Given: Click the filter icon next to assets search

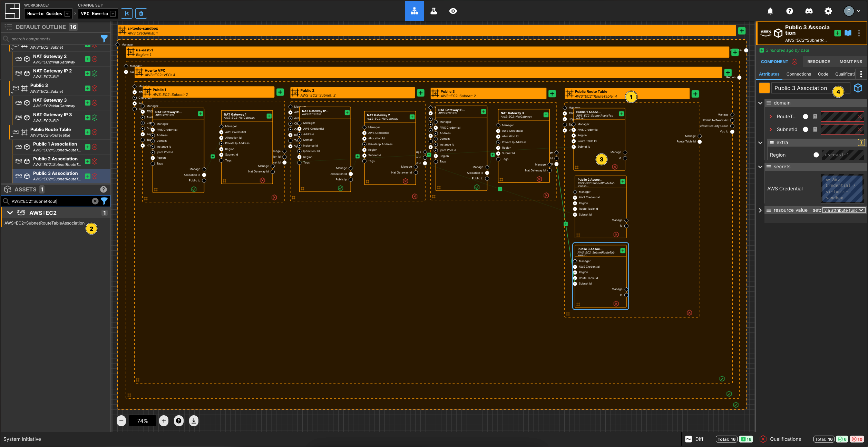Looking at the screenshot, I should pos(105,201).
